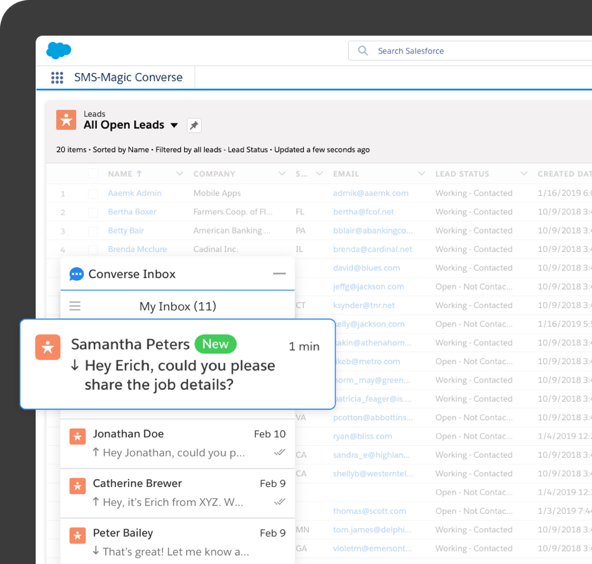Click Peter Bailey lead avatar icon
Screen dimensions: 592x564
[77, 535]
